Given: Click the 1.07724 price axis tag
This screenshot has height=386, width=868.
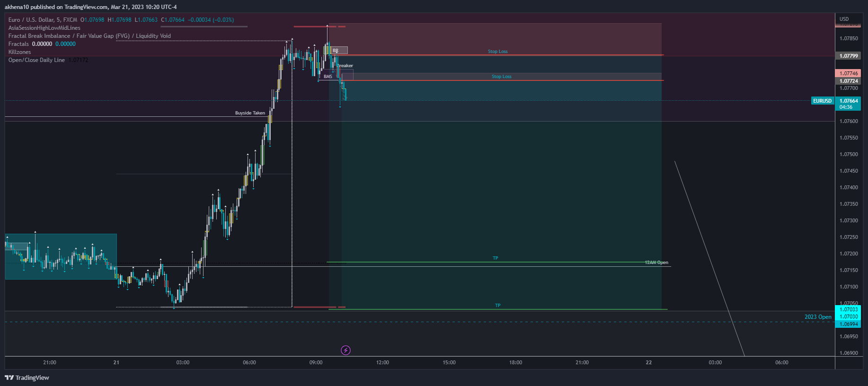Looking at the screenshot, I should [x=849, y=81].
